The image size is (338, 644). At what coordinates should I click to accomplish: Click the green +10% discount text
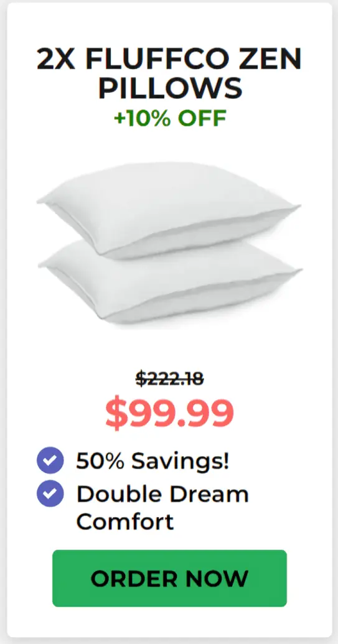pyautogui.click(x=143, y=118)
